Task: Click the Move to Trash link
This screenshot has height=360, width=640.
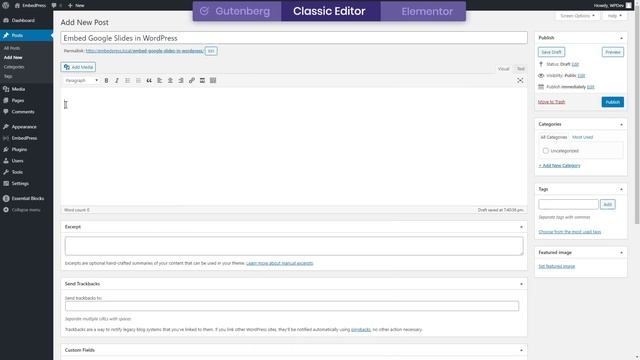Action: coord(551,102)
